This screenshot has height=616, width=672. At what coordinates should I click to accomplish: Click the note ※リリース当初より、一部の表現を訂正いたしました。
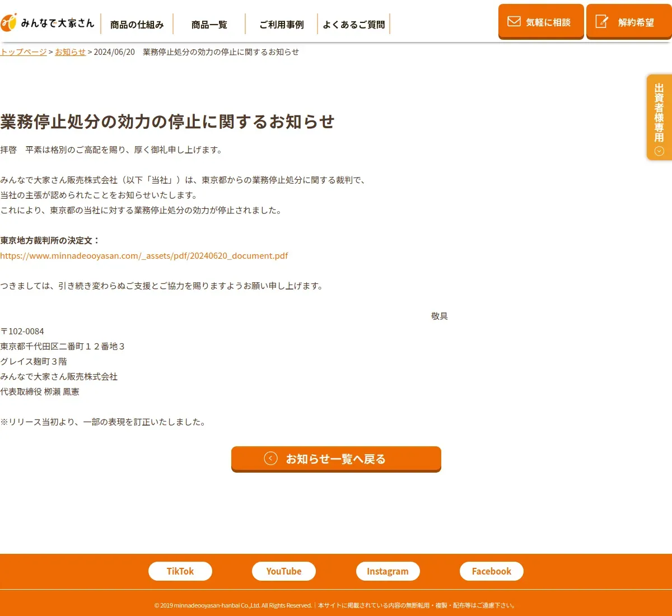coord(104,422)
